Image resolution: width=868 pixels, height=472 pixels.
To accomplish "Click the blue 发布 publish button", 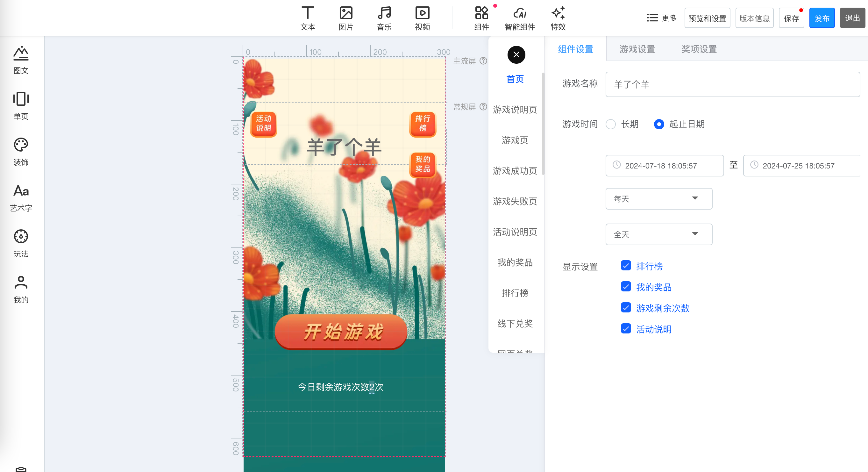I will tap(822, 18).
